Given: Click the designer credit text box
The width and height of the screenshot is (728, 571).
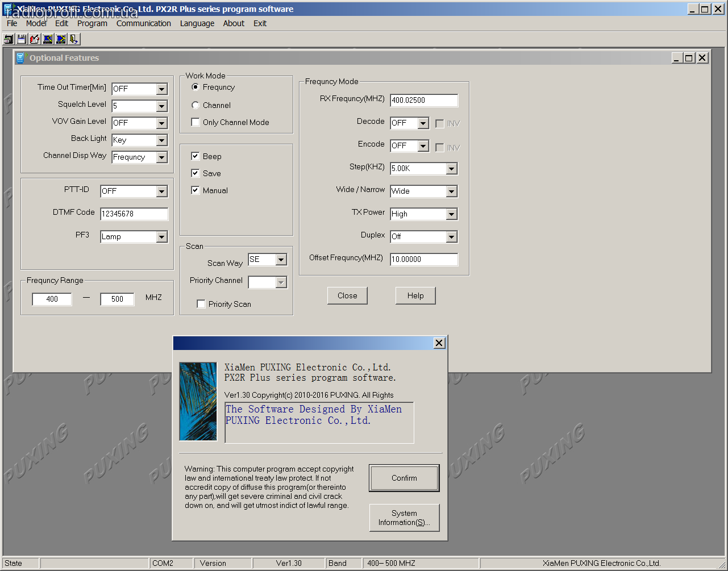Looking at the screenshot, I should coord(319,422).
